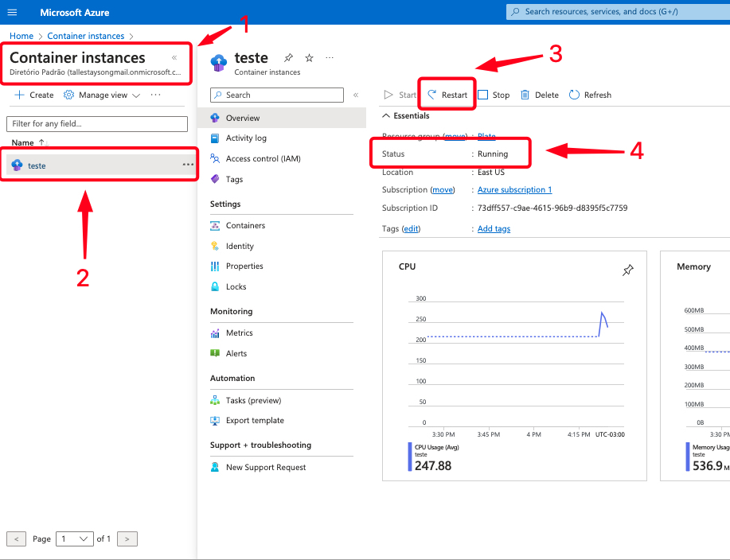Click the filter for any field box
Image resolution: width=730 pixels, height=560 pixels.
click(100, 123)
